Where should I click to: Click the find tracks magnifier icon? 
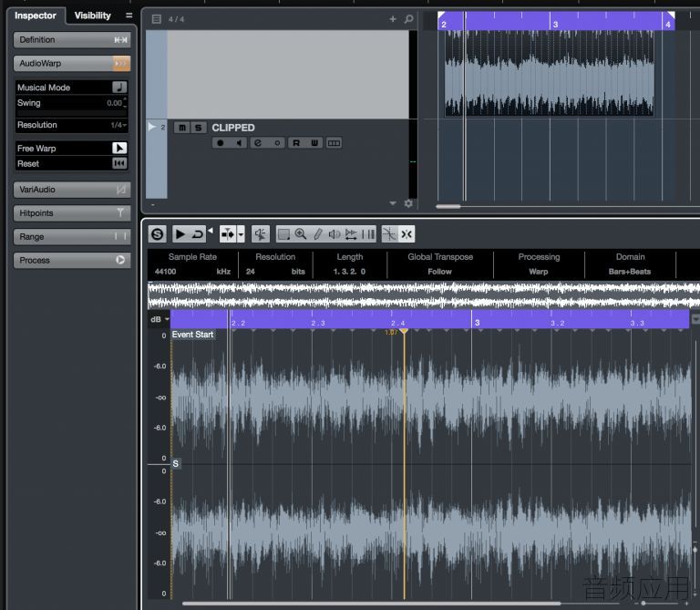coord(408,19)
